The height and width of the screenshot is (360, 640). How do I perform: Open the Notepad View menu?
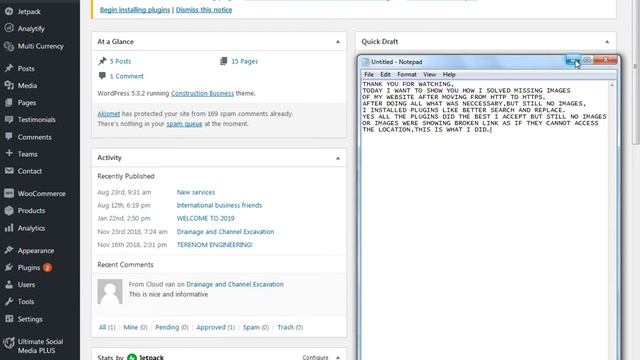click(429, 75)
